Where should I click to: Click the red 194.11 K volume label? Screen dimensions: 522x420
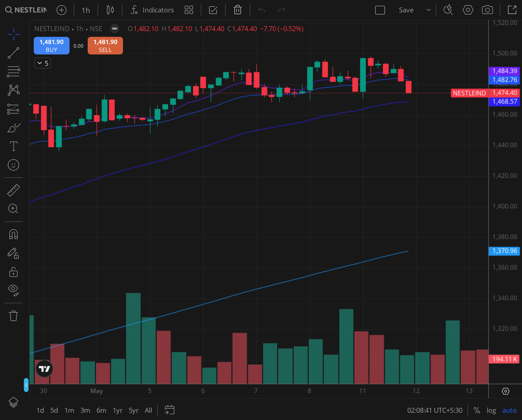[x=505, y=359]
